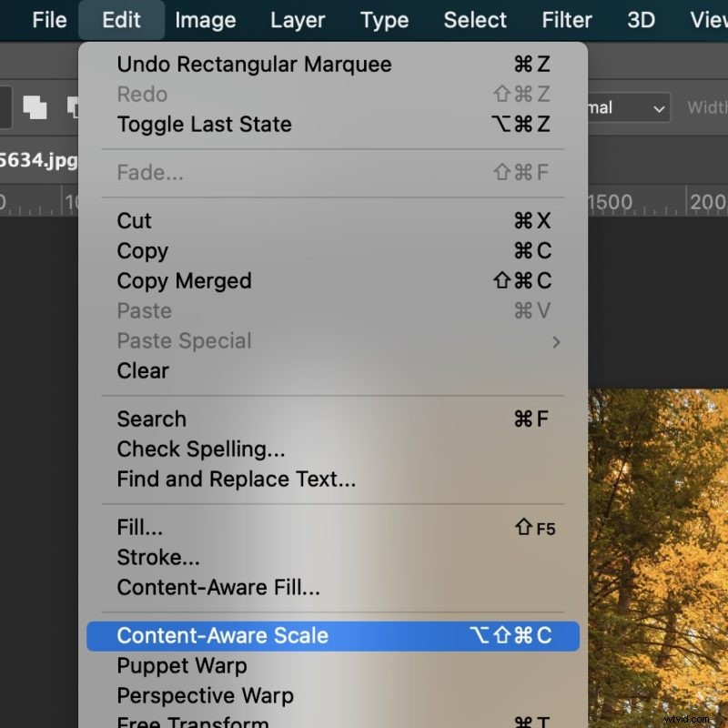Open the Style dropdown showing Normal
The height and width of the screenshot is (728, 728).
pyautogui.click(x=628, y=107)
